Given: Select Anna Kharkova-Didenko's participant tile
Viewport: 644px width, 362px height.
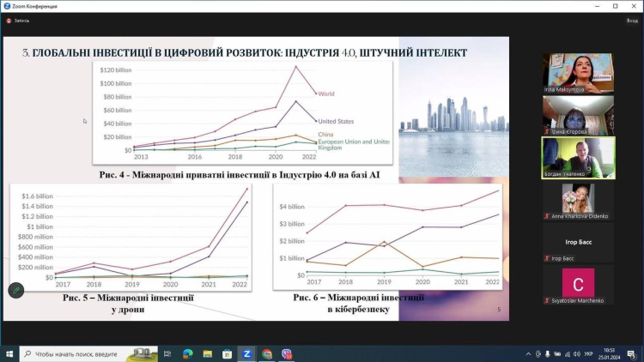Looking at the screenshot, I should pyautogui.click(x=578, y=199).
